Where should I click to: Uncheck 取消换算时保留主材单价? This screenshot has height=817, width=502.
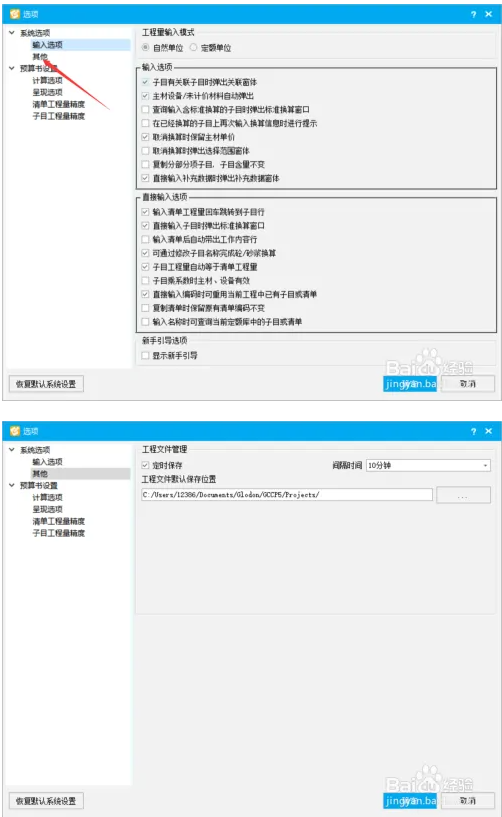click(145, 137)
